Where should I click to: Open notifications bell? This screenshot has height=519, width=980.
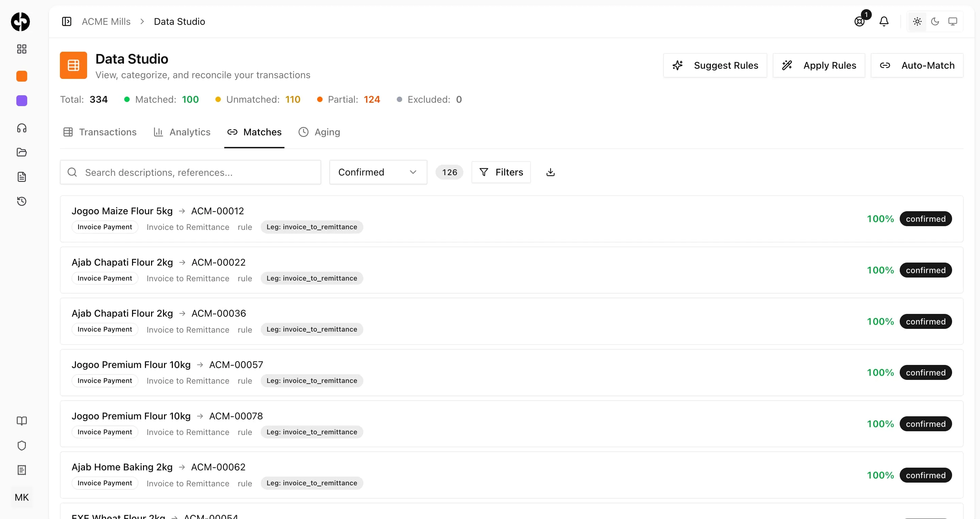(x=884, y=22)
